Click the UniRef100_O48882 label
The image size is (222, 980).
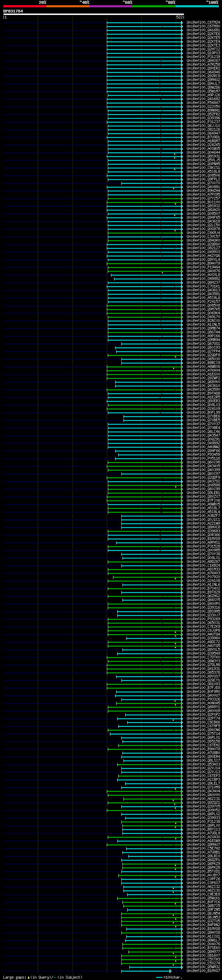coord(203,279)
